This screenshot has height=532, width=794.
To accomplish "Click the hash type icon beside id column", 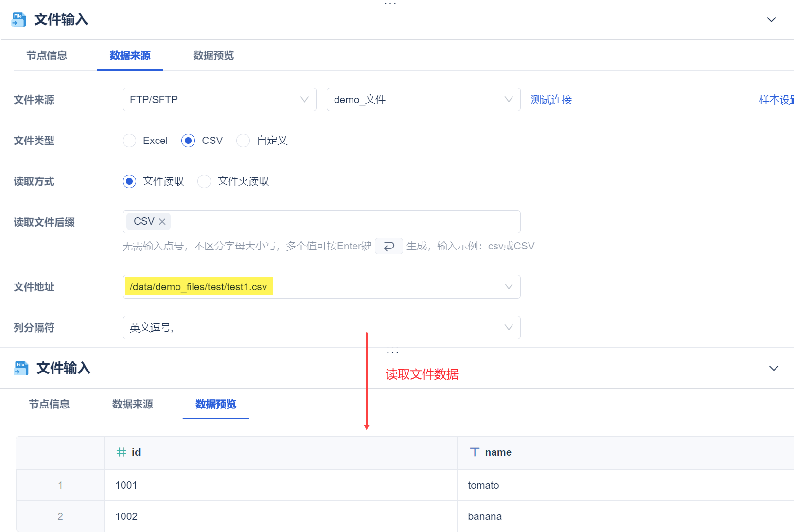I will pyautogui.click(x=121, y=452).
